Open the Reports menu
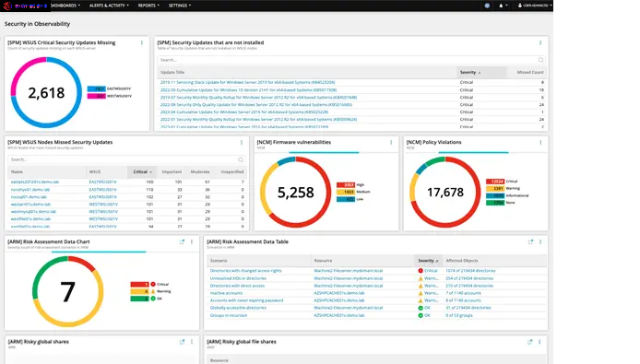The image size is (640, 364). [x=148, y=6]
